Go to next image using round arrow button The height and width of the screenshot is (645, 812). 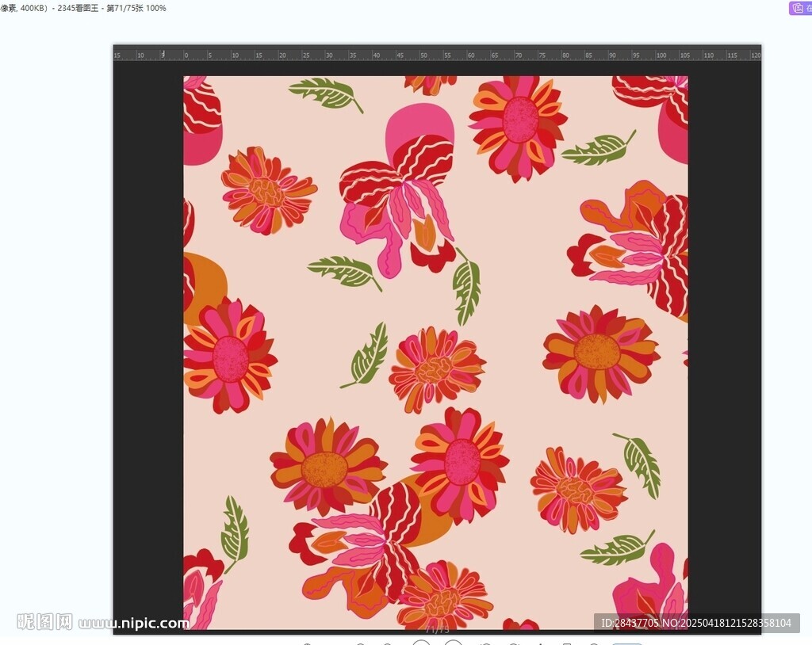454,642
